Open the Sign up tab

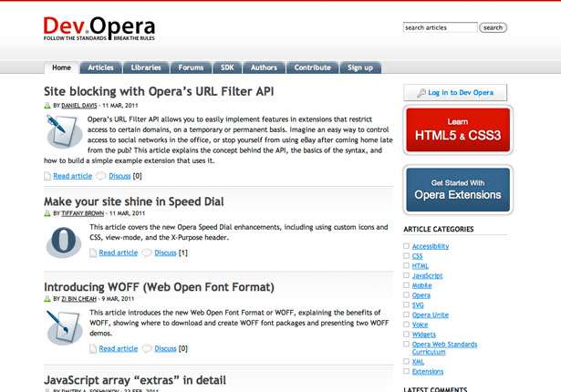tap(360, 67)
